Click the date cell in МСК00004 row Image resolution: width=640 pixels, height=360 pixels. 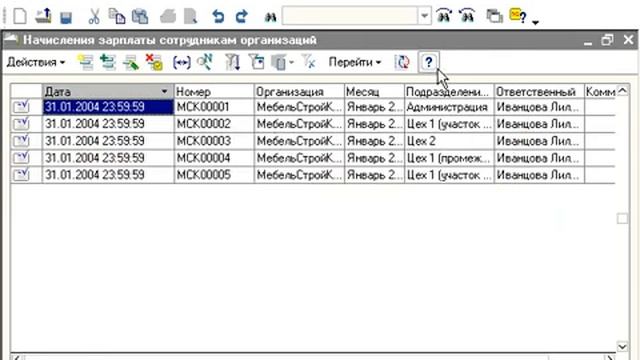click(108, 158)
